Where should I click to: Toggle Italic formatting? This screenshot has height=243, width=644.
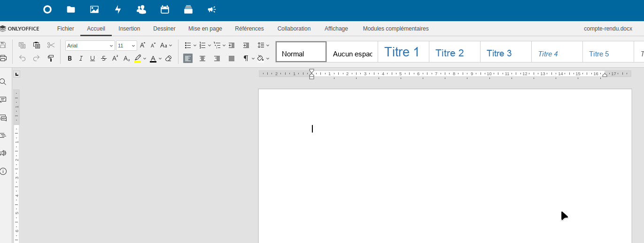81,59
